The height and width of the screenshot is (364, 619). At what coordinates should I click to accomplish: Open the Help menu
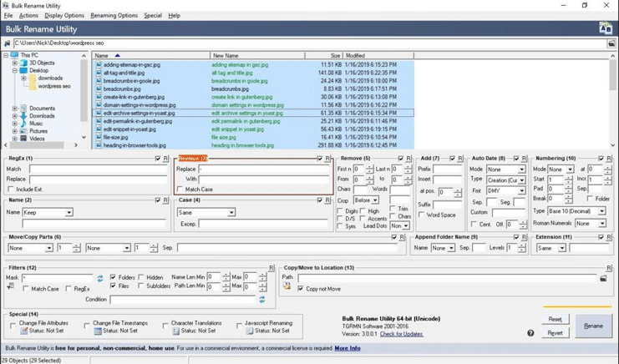(x=174, y=15)
